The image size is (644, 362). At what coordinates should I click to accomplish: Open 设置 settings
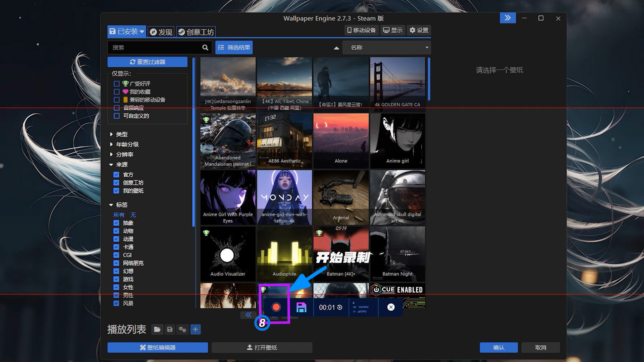(x=419, y=30)
